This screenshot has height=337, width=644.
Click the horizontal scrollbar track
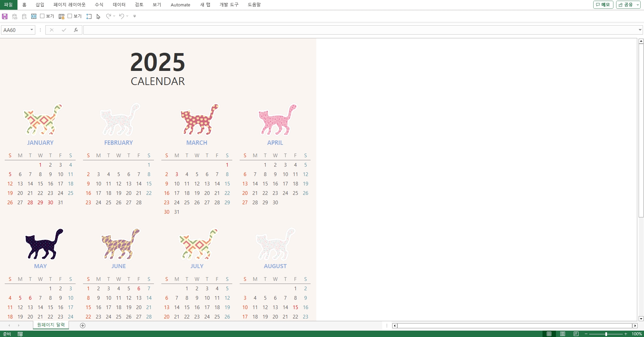(515, 326)
